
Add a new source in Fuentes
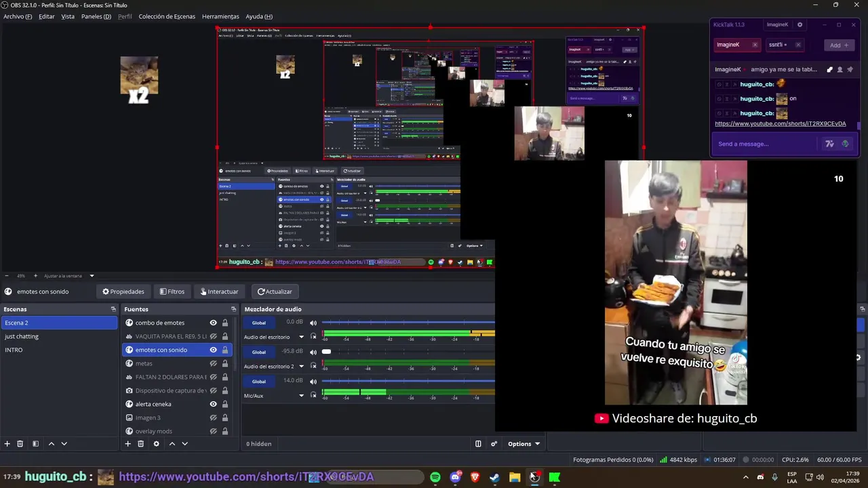pos(127,444)
